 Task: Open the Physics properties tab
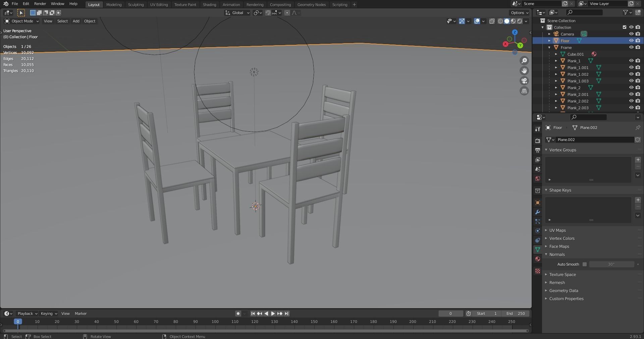[538, 231]
